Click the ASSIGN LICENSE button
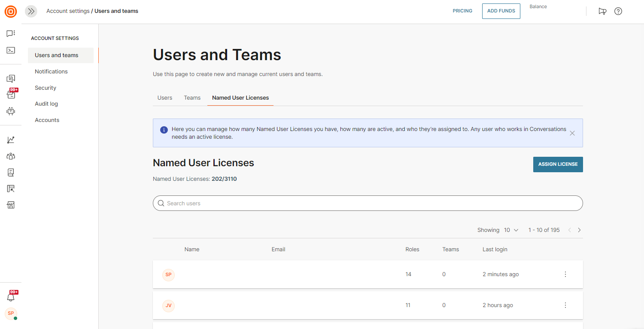The height and width of the screenshot is (329, 644). pyautogui.click(x=558, y=164)
